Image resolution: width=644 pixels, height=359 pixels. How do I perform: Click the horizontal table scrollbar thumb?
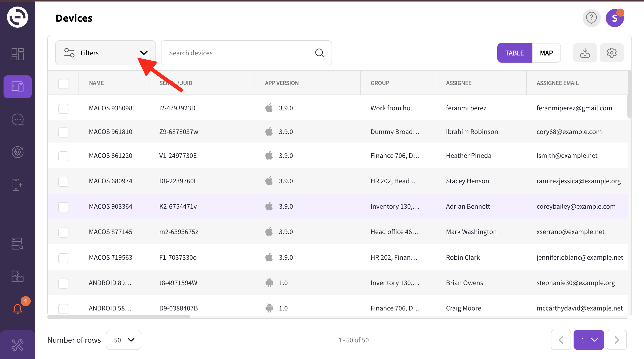(x=119, y=317)
